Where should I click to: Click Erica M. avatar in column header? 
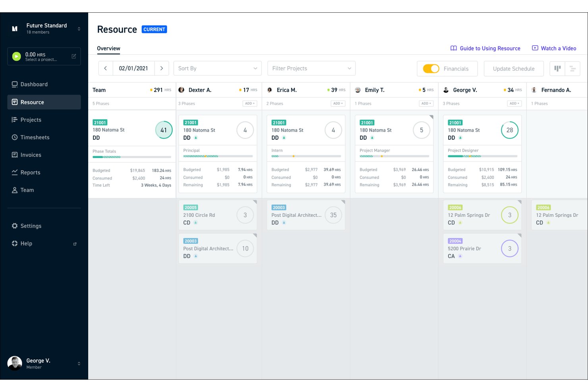pos(270,90)
